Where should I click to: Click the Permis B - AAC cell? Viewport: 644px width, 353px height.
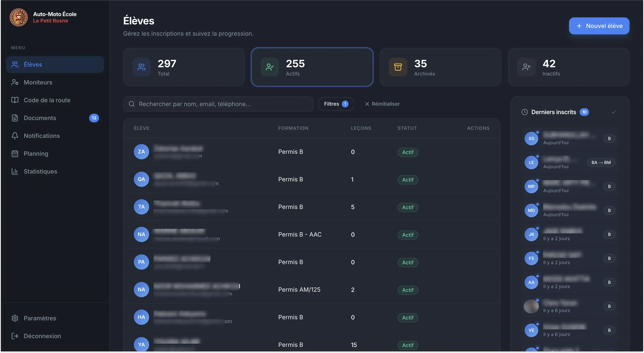point(300,234)
